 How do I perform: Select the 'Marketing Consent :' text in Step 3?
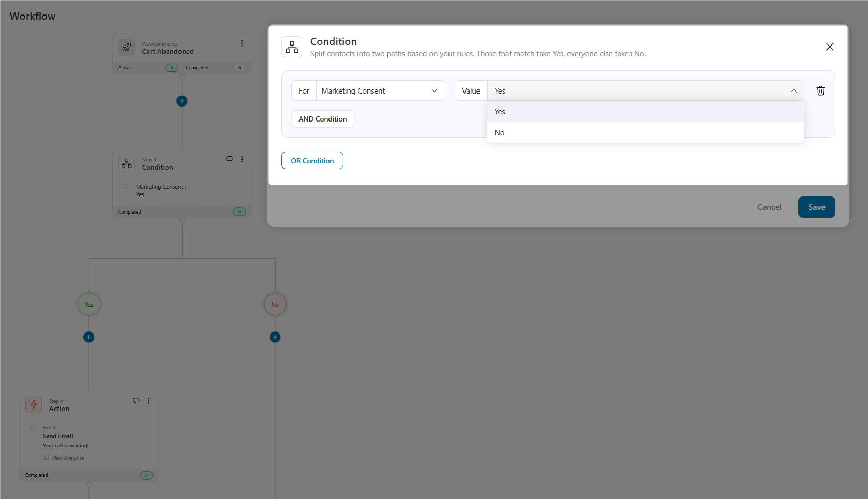click(x=161, y=187)
